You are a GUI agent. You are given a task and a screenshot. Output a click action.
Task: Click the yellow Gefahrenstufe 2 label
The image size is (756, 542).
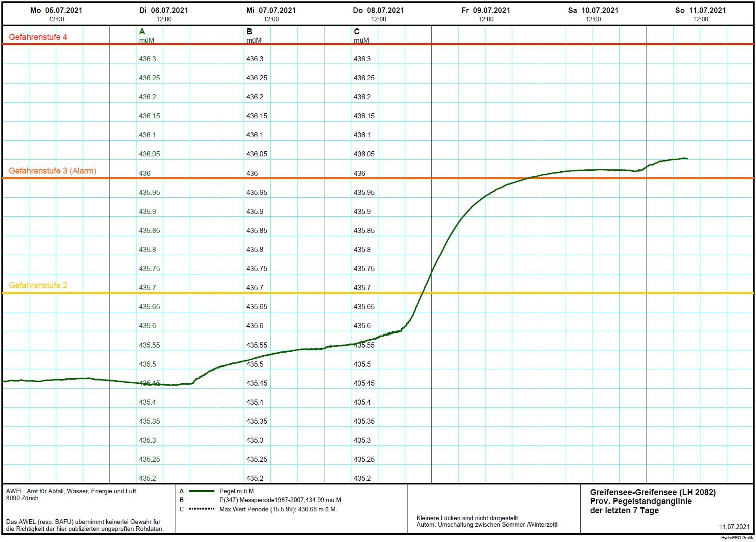[x=38, y=285]
